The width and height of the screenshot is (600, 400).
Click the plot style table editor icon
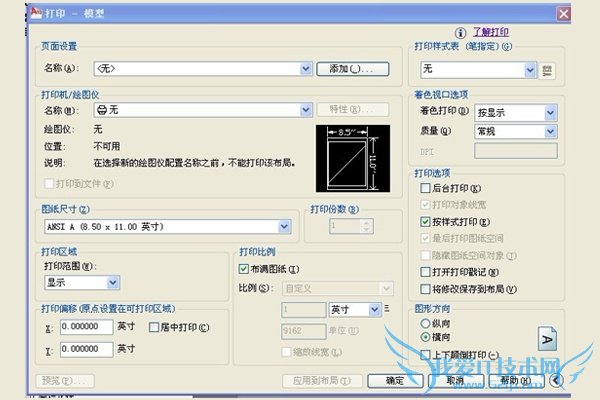(x=547, y=70)
